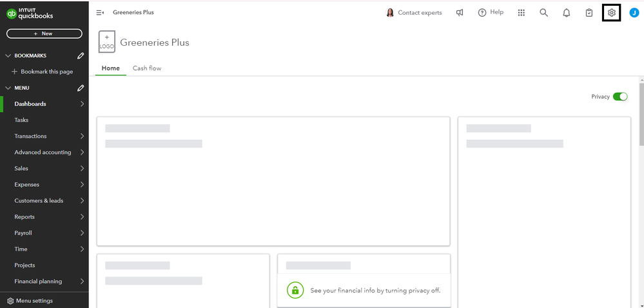
Task: Collapse the BOOKMARKS section
Action: click(x=8, y=55)
